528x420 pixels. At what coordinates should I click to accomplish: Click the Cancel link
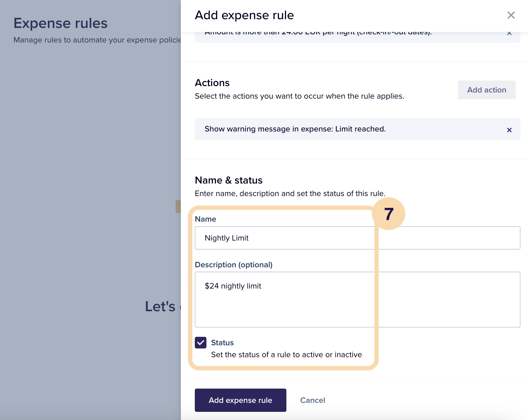point(313,400)
